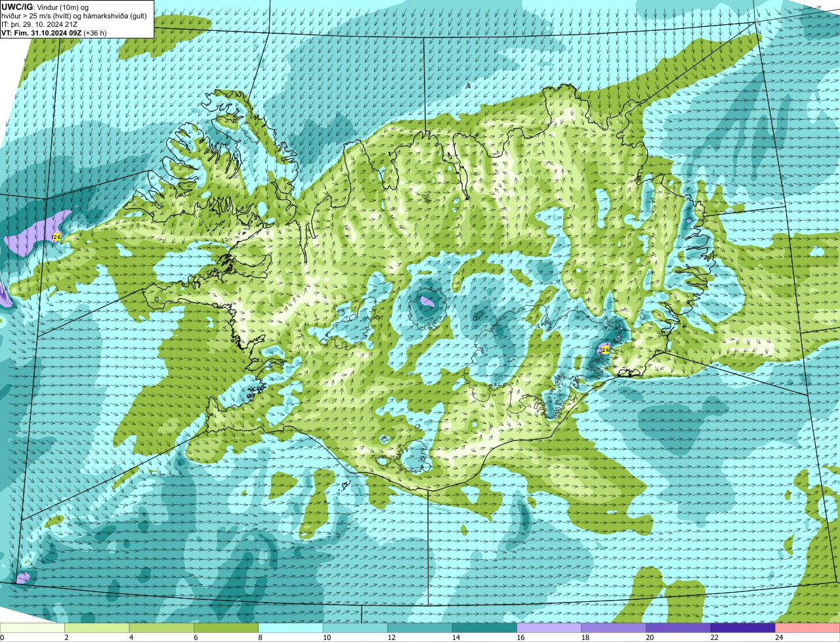This screenshot has width=840, height=642.
Task: Click the yellow 26 gust marker off the west coast
Action: click(x=57, y=236)
